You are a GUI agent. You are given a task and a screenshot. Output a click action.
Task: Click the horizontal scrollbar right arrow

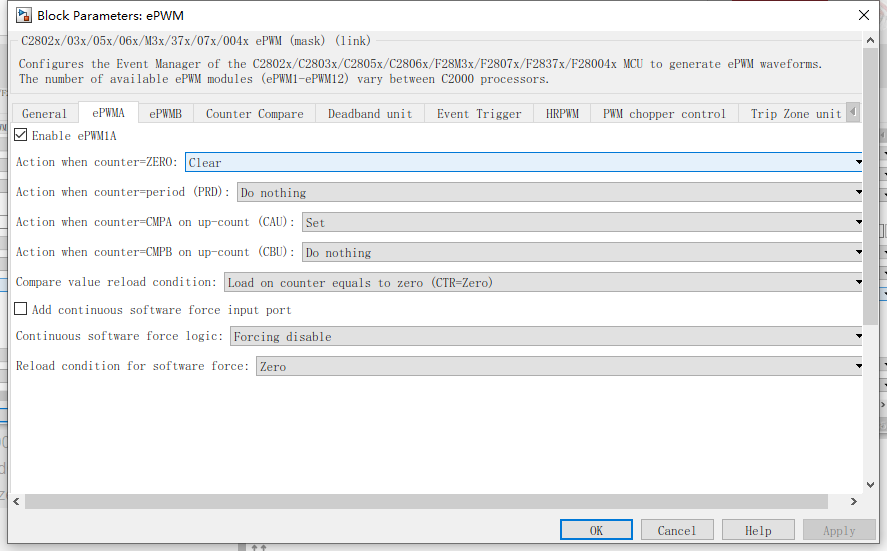(854, 501)
